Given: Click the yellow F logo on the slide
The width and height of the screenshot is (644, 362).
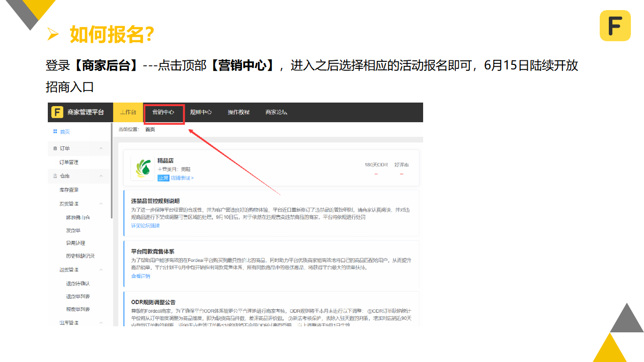Looking at the screenshot, I should (x=615, y=26).
